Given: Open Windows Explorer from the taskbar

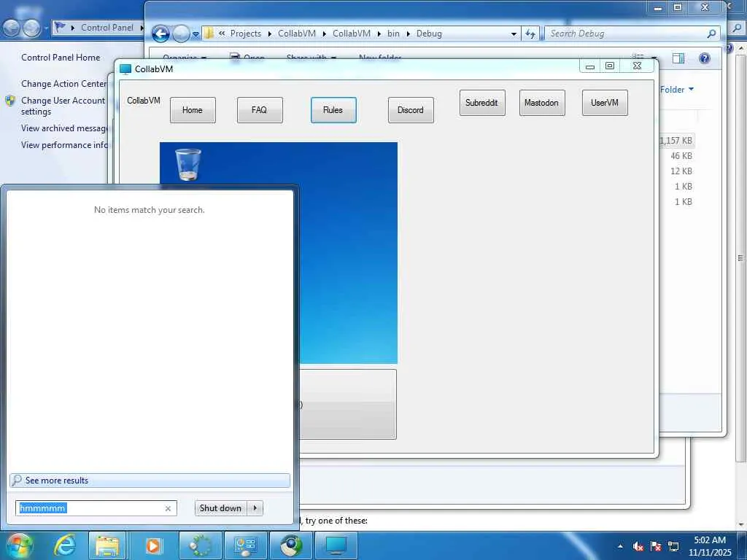Looking at the screenshot, I should pyautogui.click(x=107, y=545).
